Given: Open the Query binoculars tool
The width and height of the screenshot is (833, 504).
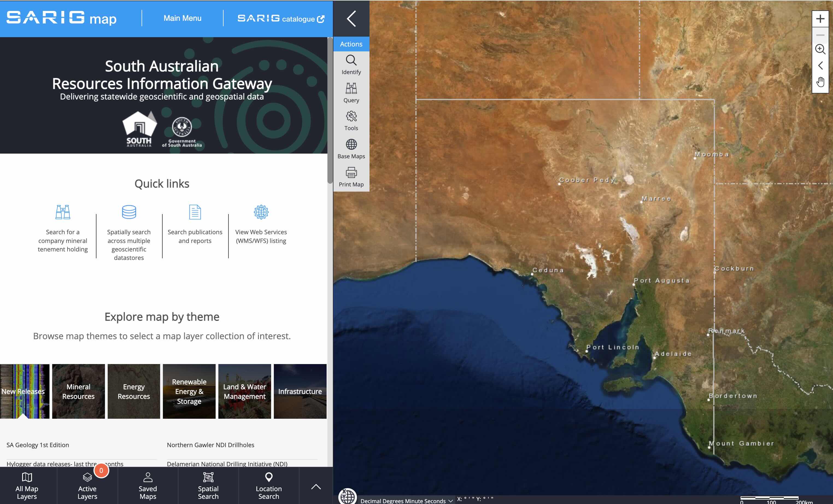Looking at the screenshot, I should pos(351,93).
